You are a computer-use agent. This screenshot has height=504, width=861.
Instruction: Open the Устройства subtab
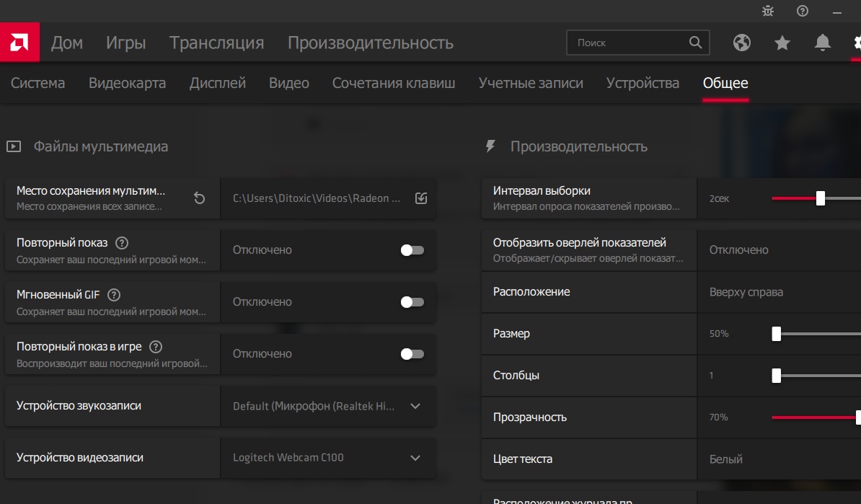click(x=643, y=83)
